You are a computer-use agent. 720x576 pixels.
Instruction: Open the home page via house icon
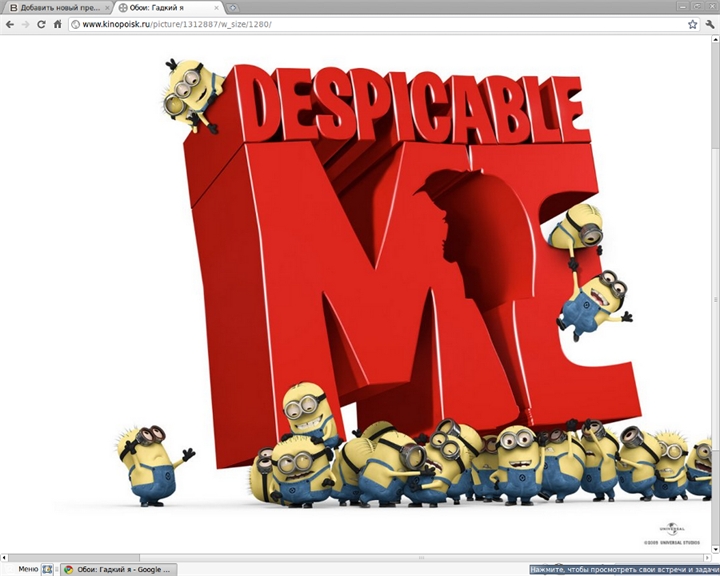[x=57, y=24]
